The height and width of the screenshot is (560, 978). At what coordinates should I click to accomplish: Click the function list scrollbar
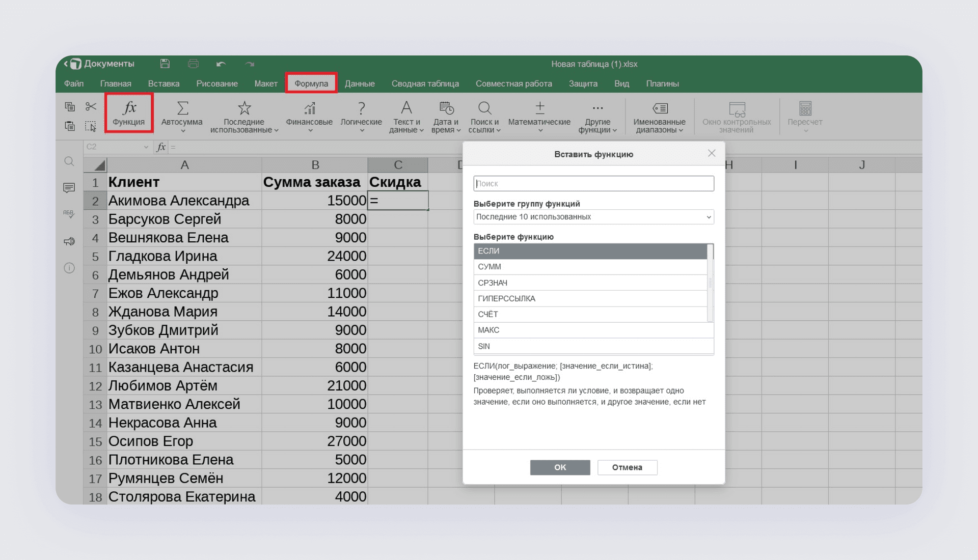pyautogui.click(x=710, y=283)
